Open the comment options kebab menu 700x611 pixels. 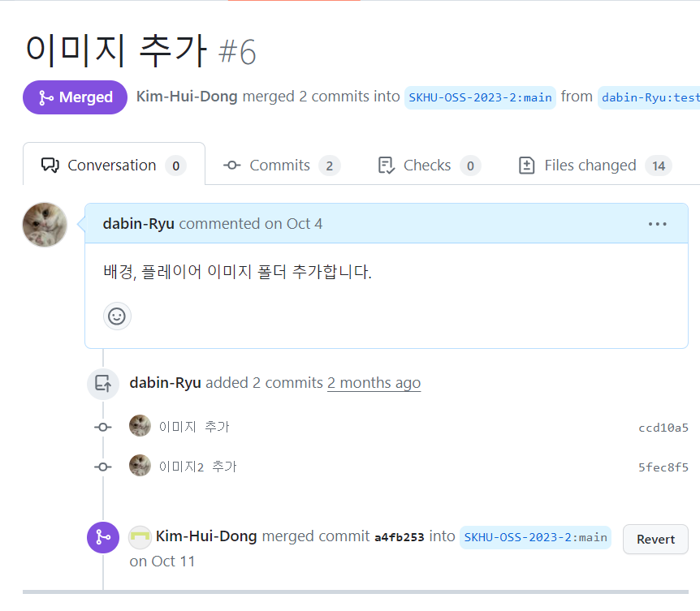click(658, 223)
